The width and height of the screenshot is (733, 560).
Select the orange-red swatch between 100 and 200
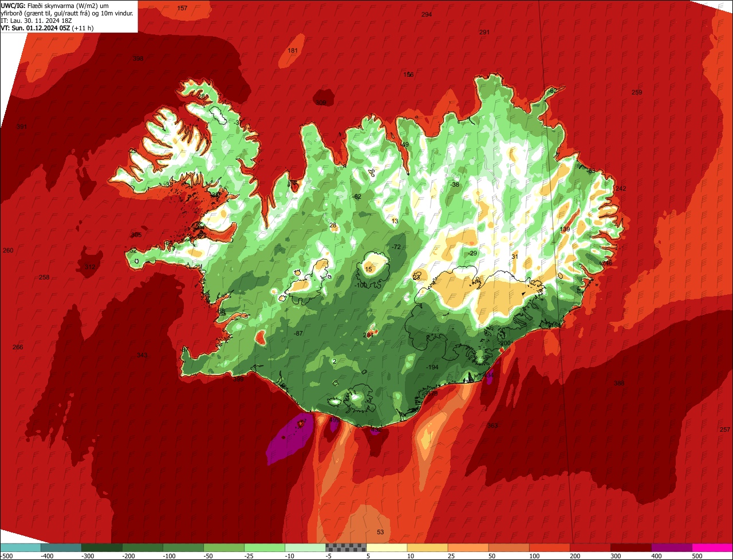549,547
